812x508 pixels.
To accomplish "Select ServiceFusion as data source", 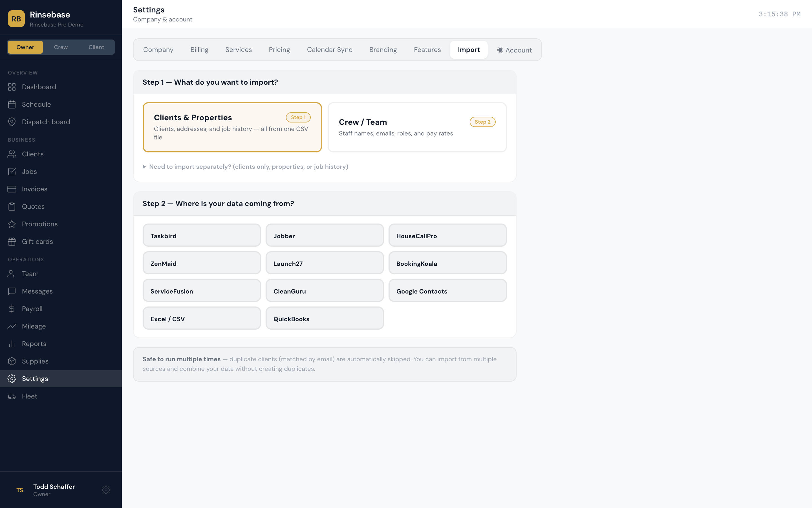I will click(202, 291).
